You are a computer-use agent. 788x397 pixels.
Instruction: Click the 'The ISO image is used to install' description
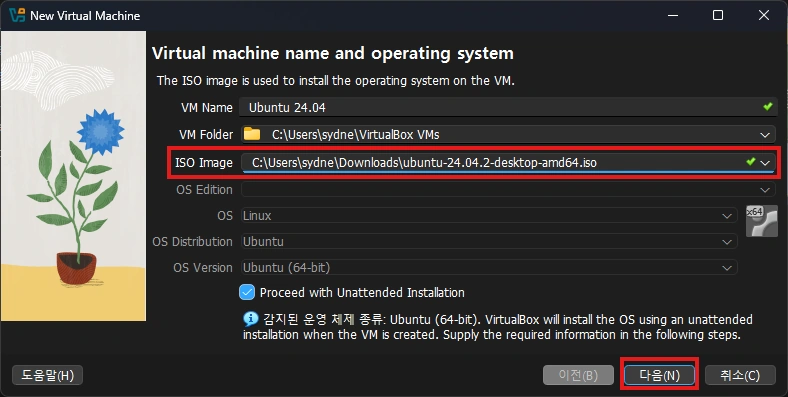tap(336, 80)
